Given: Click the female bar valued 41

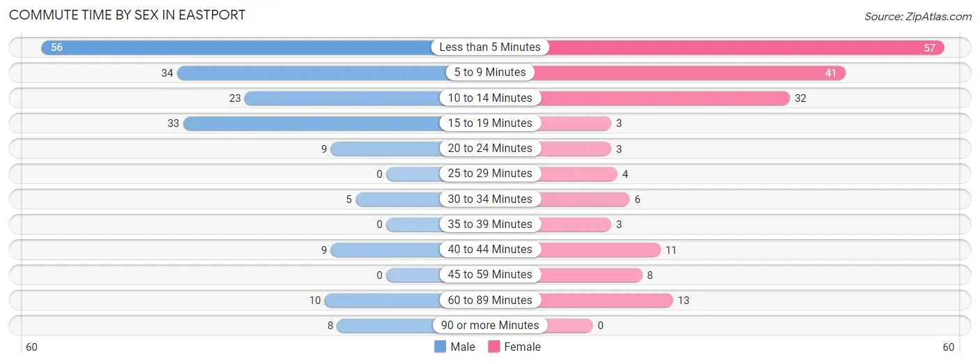Looking at the screenshot, I should 690,73.
